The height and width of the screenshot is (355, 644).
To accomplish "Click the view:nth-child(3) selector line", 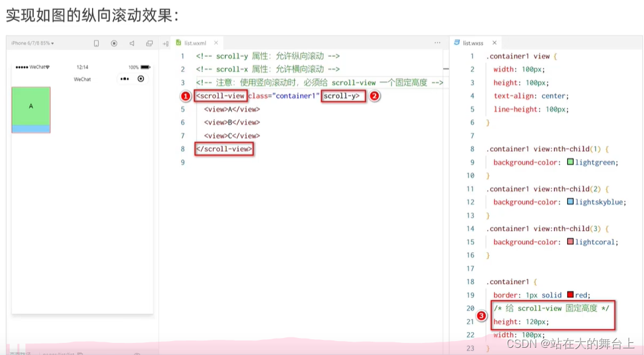I will pyautogui.click(x=548, y=229).
